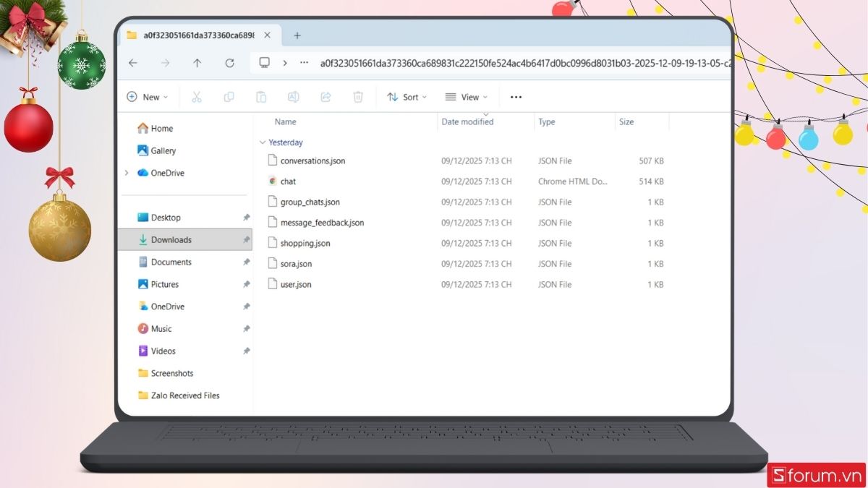868x488 pixels.
Task: Sort files by clicking the Size column header
Action: (626, 121)
